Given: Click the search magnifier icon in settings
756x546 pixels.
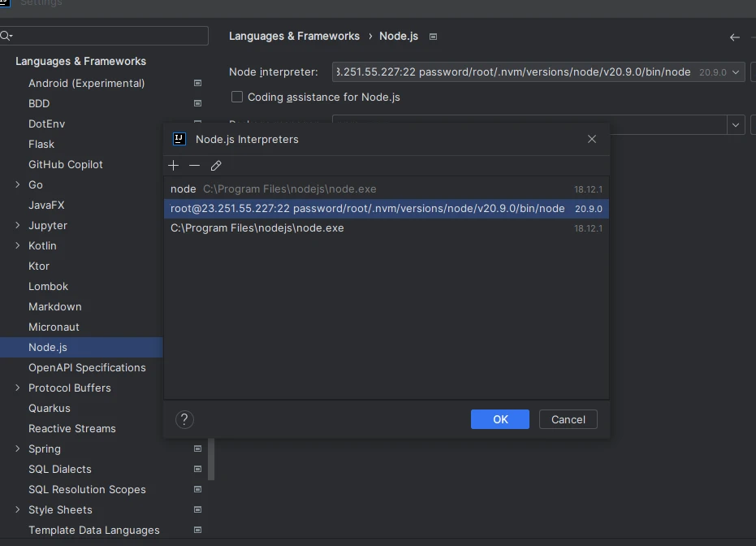Looking at the screenshot, I should 6,36.
